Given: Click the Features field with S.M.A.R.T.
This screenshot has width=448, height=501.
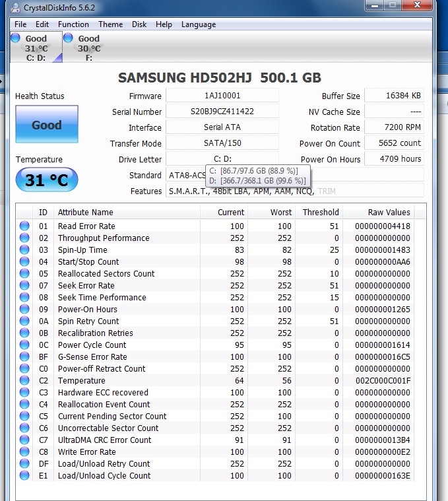Looking at the screenshot, I should point(295,191).
